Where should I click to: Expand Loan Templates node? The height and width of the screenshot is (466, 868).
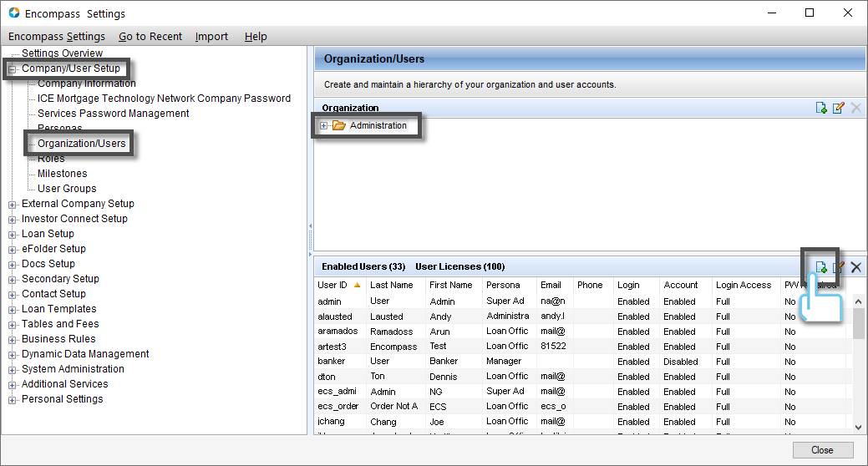click(x=13, y=310)
